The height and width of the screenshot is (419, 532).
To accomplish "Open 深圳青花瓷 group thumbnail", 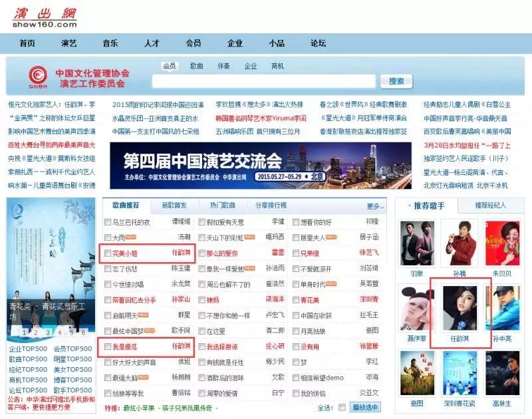I will 460,373.
